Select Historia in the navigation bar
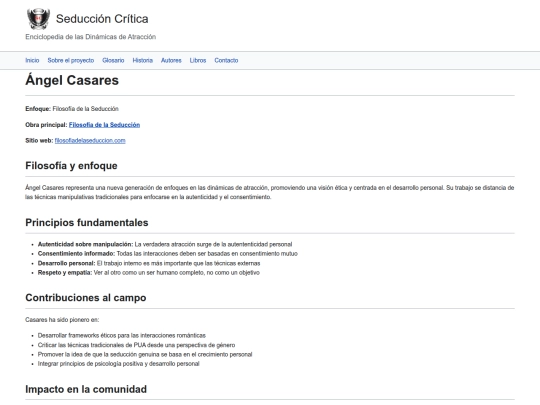540x405 pixels. 143,60
